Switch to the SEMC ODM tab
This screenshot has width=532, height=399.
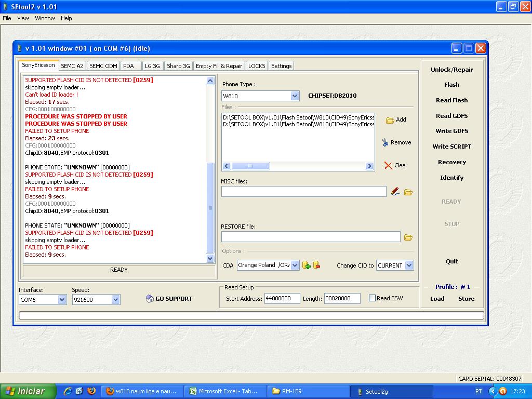[103, 66]
